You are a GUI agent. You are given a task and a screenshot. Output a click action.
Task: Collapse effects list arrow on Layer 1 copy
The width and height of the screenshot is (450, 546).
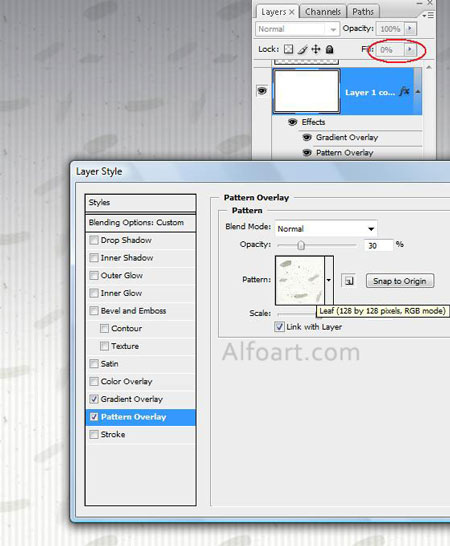coord(418,92)
